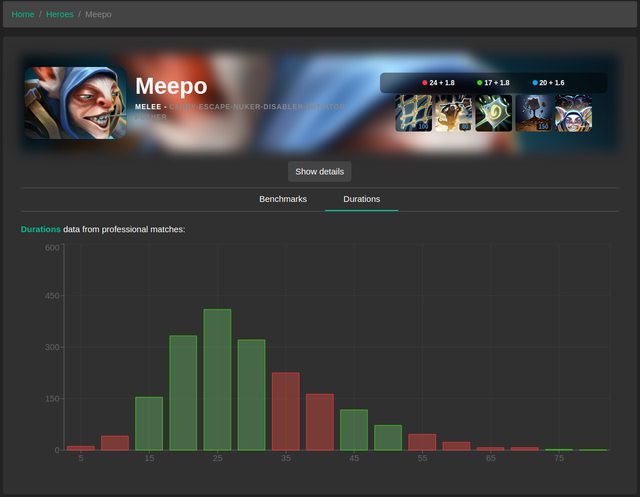Select the green spiral Ransack ability icon
The height and width of the screenshot is (497, 640).
click(493, 113)
